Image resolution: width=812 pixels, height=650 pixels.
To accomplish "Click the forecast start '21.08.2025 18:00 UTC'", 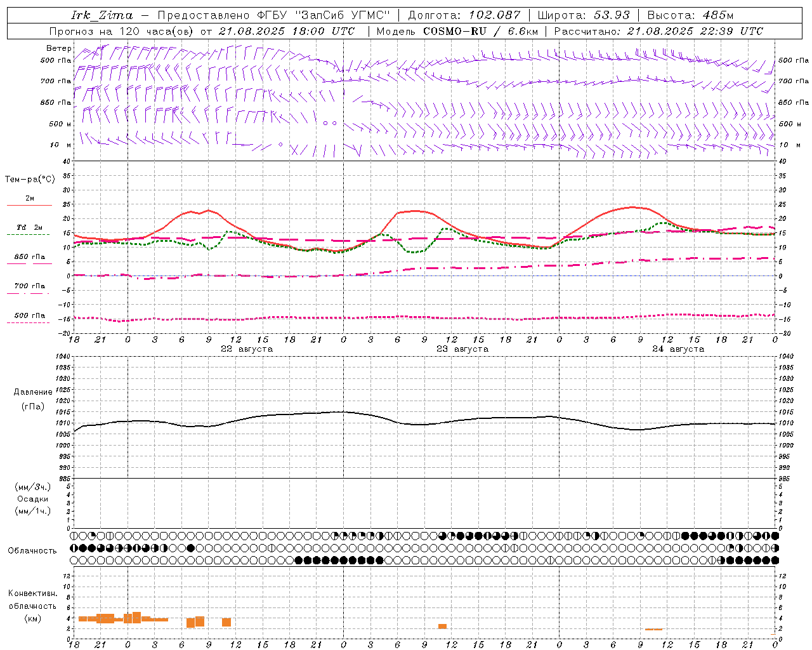I will 287,31.
